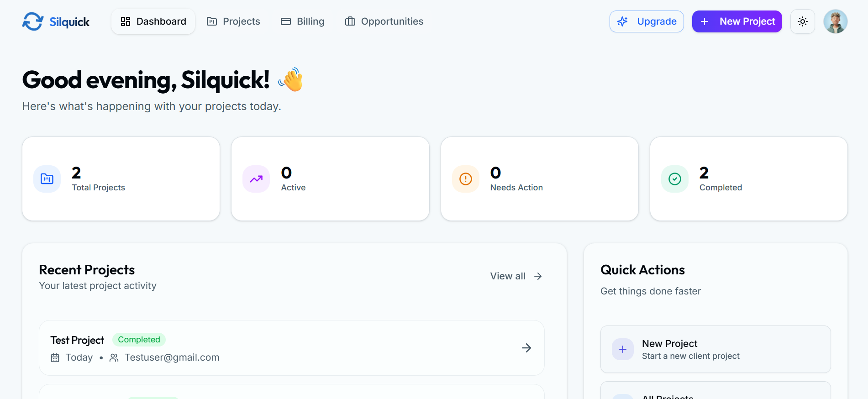
Task: Click the Active trend chart icon
Action: pos(256,178)
